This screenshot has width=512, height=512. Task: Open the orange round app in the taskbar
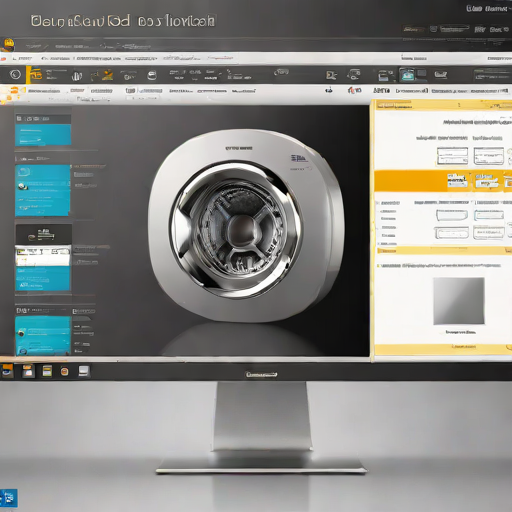65,371
